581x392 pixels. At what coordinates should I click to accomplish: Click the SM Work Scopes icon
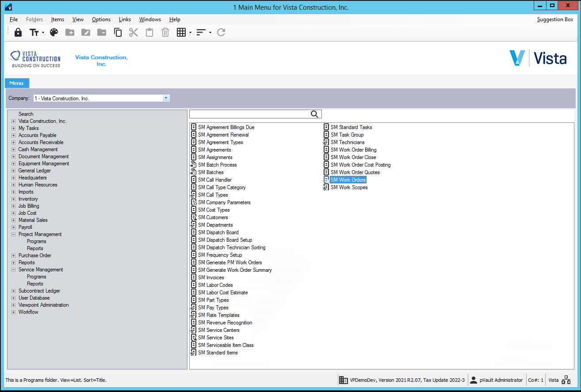tap(326, 187)
